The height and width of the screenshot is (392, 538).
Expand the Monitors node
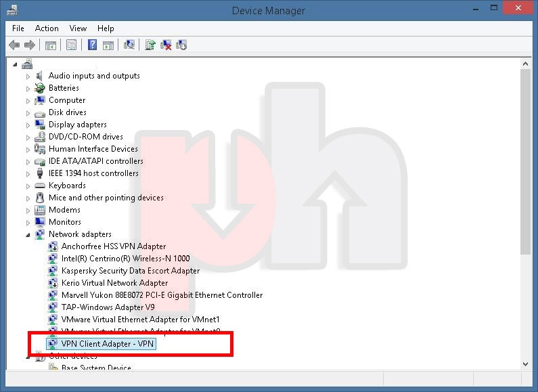[28, 223]
